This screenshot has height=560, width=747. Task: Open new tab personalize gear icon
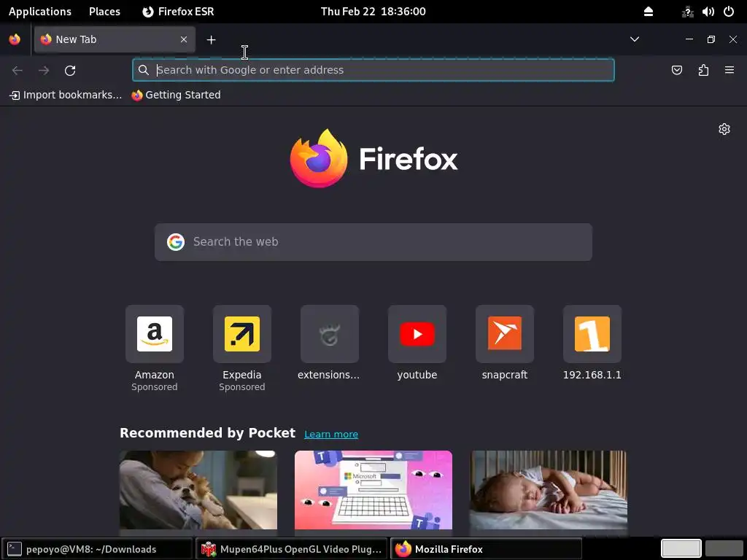click(724, 129)
